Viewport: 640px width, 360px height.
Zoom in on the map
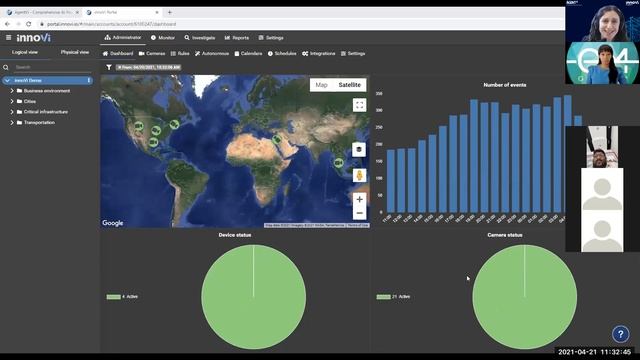pos(359,200)
